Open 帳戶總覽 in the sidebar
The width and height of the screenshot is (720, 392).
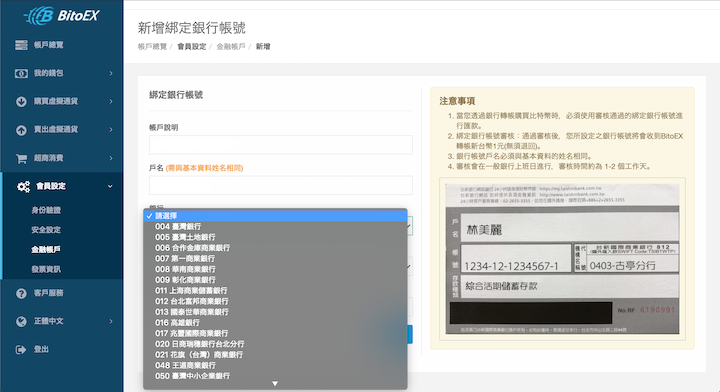(49, 45)
